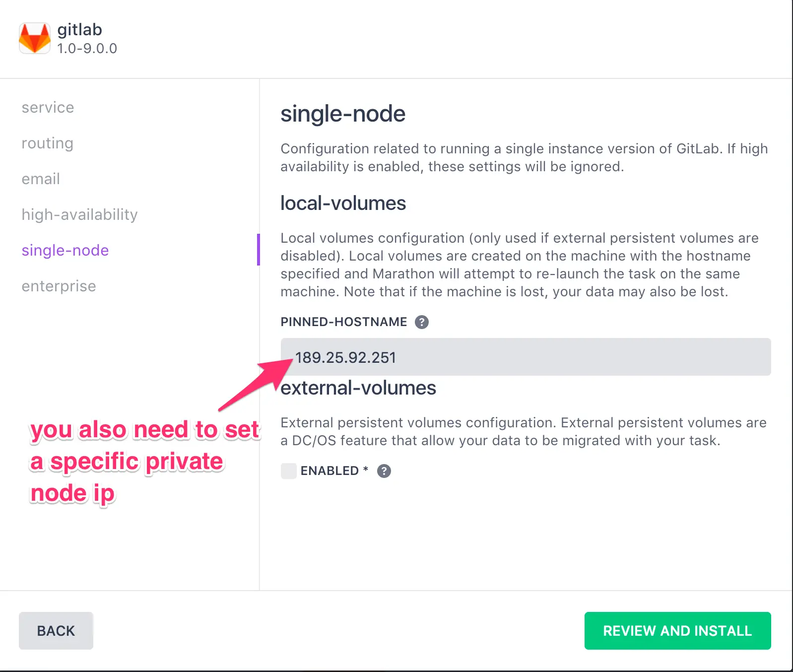This screenshot has height=672, width=793.
Task: Click the GitLab fox logo icon
Action: pyautogui.click(x=35, y=38)
